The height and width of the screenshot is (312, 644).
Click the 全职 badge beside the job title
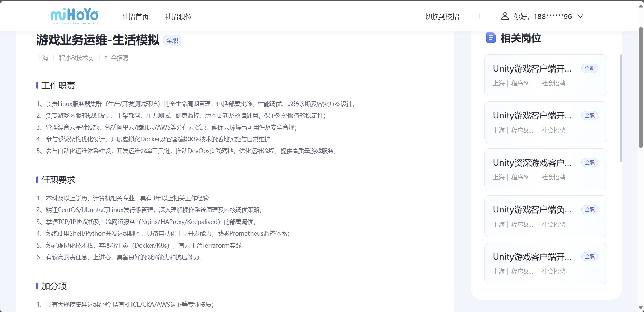172,40
